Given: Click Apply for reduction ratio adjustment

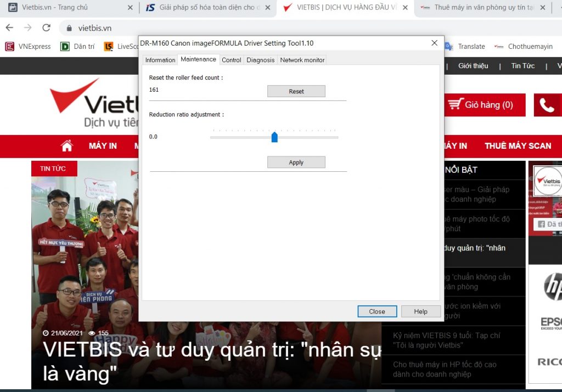Looking at the screenshot, I should point(296,163).
